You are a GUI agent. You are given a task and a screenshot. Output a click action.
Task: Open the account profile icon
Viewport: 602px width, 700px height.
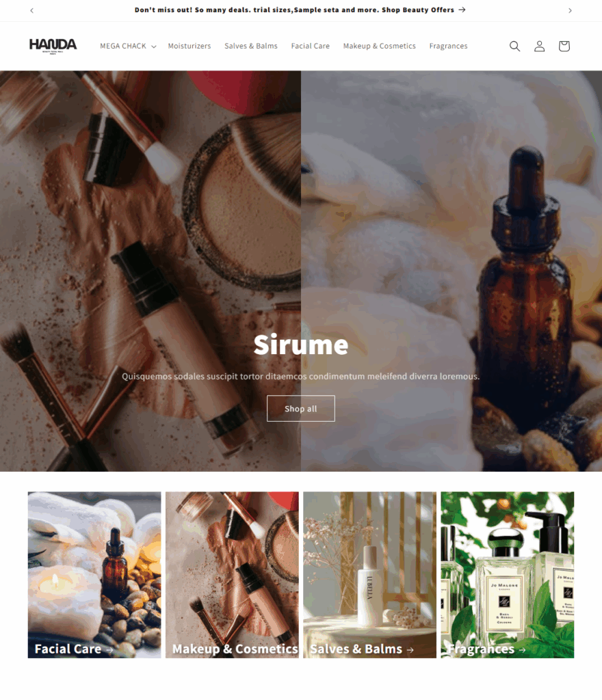(x=540, y=46)
